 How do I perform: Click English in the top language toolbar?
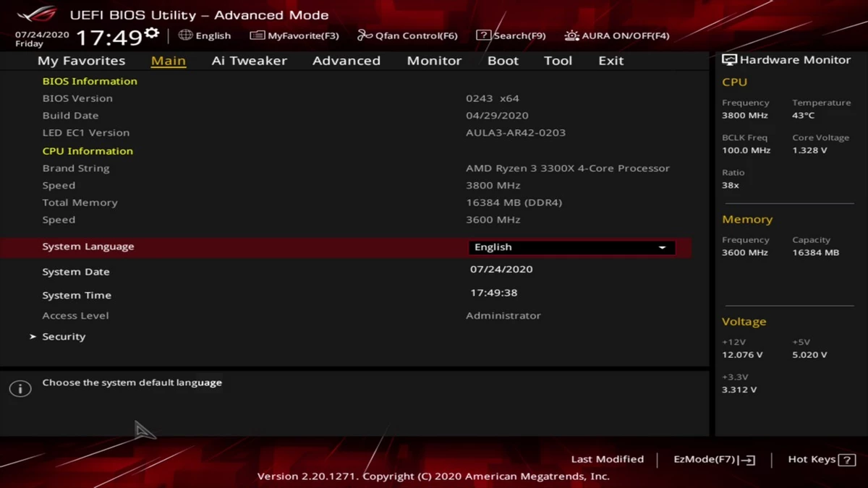[x=213, y=35]
